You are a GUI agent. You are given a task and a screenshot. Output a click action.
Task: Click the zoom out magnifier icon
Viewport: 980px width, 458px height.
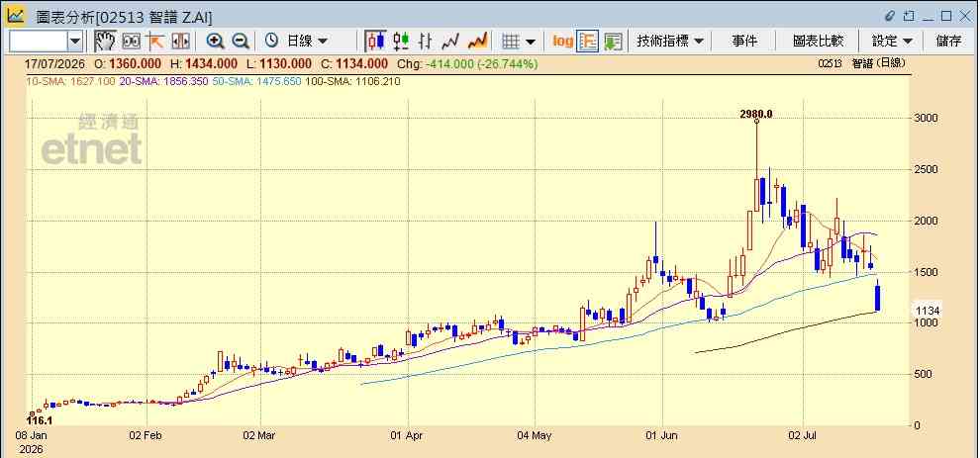pos(241,42)
